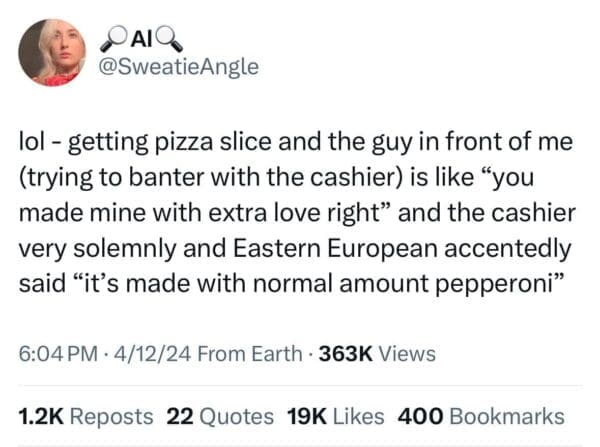Open the 22 Quotes list
600x447 pixels.
click(x=221, y=415)
